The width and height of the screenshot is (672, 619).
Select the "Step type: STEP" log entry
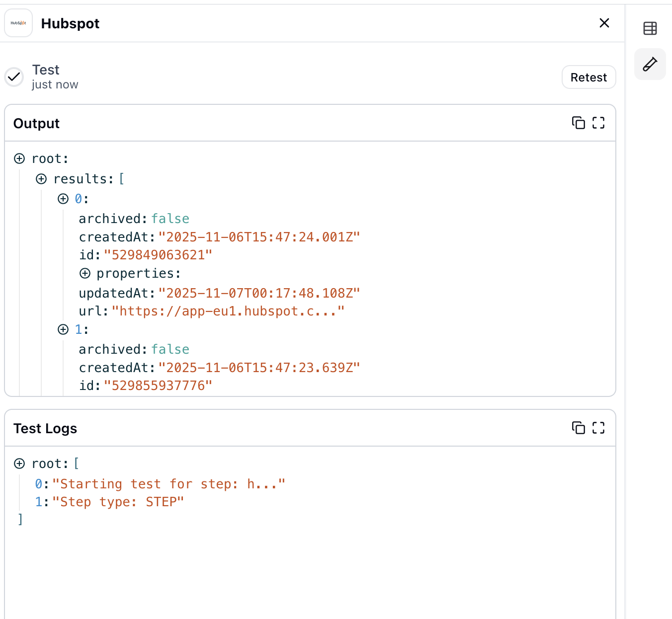(x=118, y=502)
